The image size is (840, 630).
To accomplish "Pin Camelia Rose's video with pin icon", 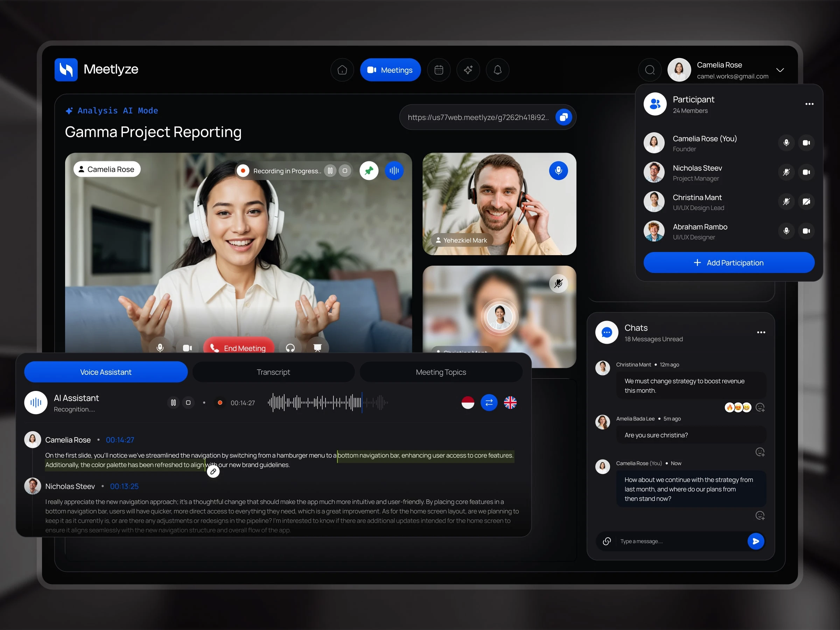I will pyautogui.click(x=369, y=170).
